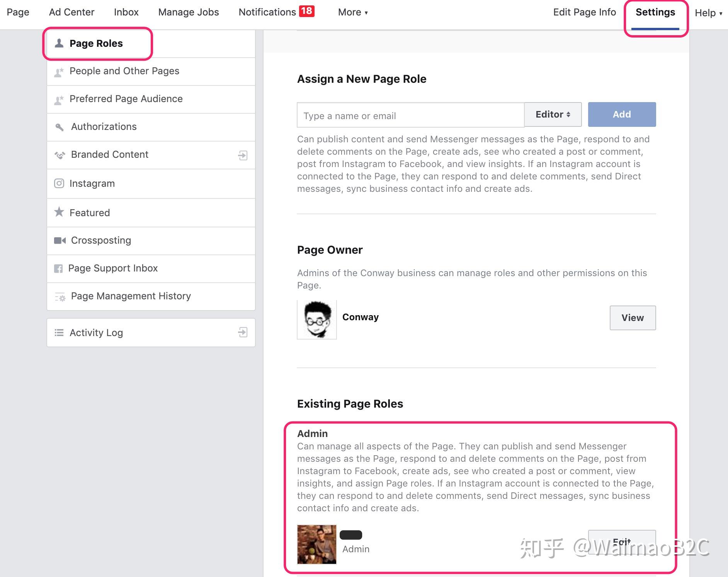Click the Instagram logo icon
The image size is (728, 577).
coord(59,183)
